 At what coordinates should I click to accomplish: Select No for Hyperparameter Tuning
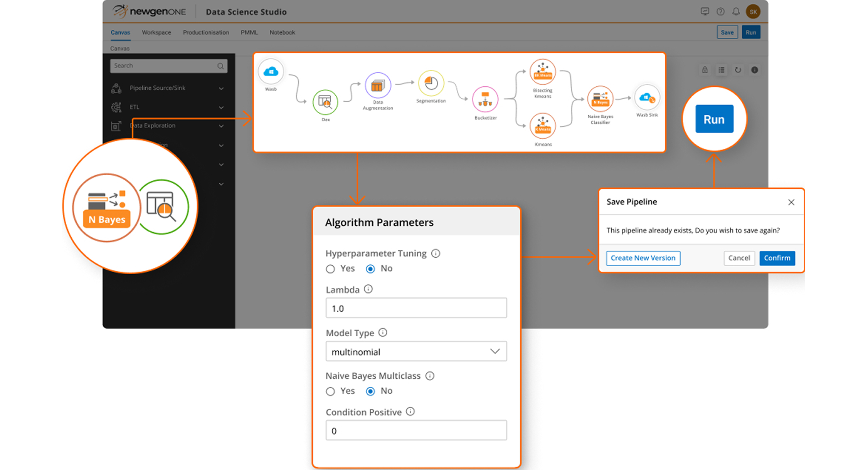[x=370, y=269]
